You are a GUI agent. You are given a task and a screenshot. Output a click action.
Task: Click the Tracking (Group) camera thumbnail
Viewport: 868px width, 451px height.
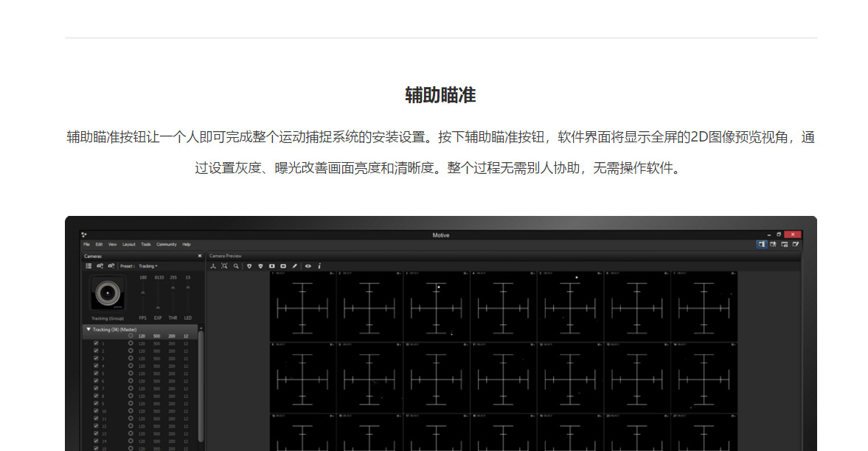pyautogui.click(x=108, y=293)
